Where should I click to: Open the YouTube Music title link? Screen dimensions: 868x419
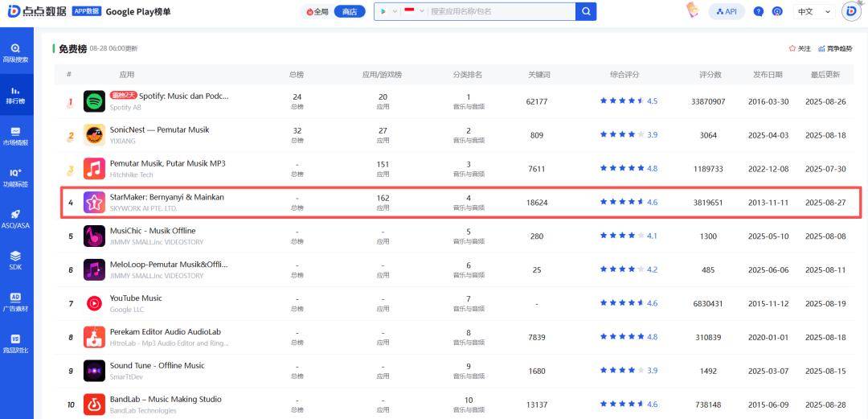pyautogui.click(x=136, y=298)
